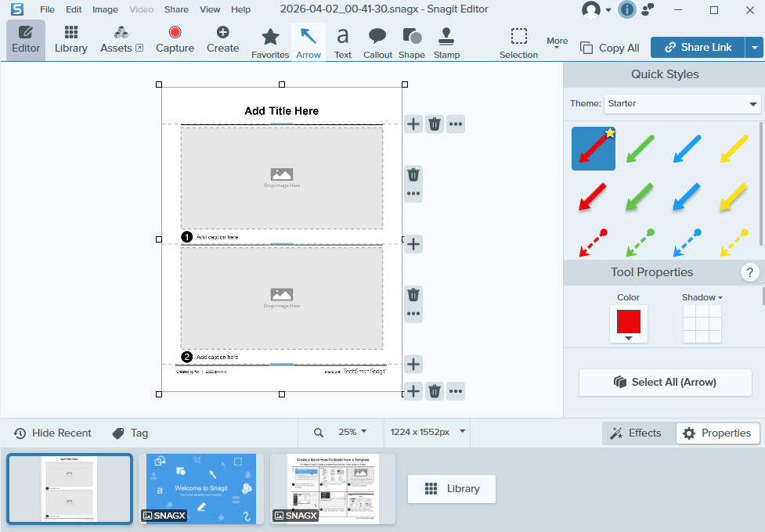
Task: Click the plus icon beside the title section
Action: (413, 124)
